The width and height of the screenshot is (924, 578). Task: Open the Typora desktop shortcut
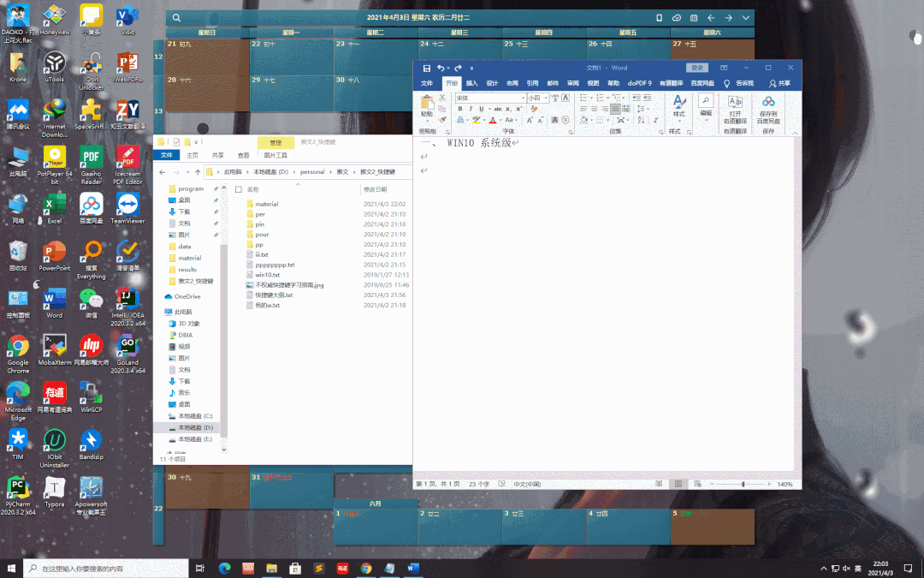pos(54,492)
